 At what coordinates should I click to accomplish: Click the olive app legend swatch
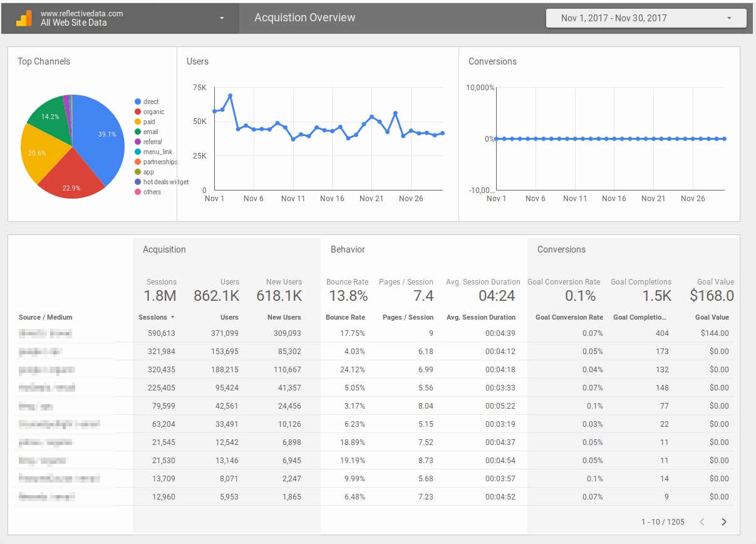coord(137,172)
